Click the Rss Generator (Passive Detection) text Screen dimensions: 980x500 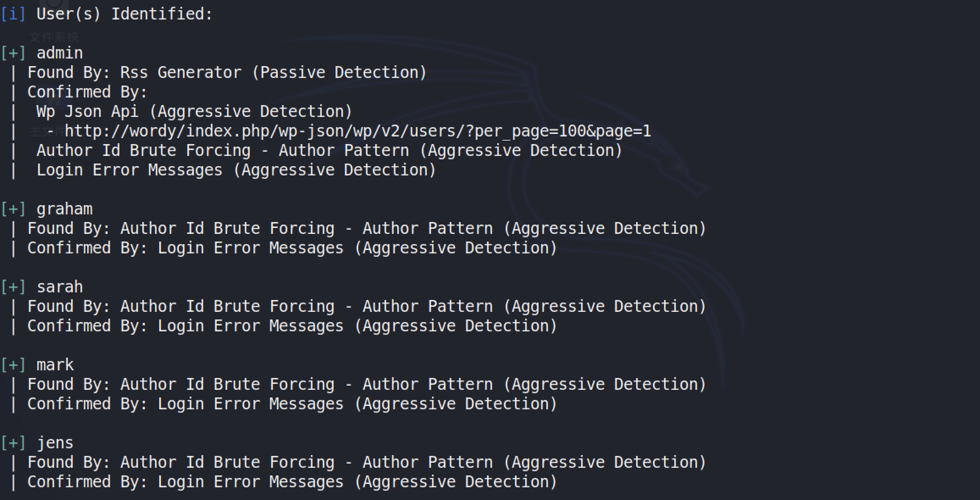point(274,72)
